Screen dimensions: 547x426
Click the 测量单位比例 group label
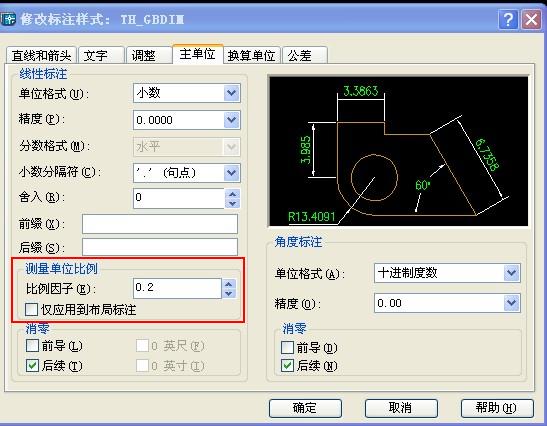coord(61,268)
